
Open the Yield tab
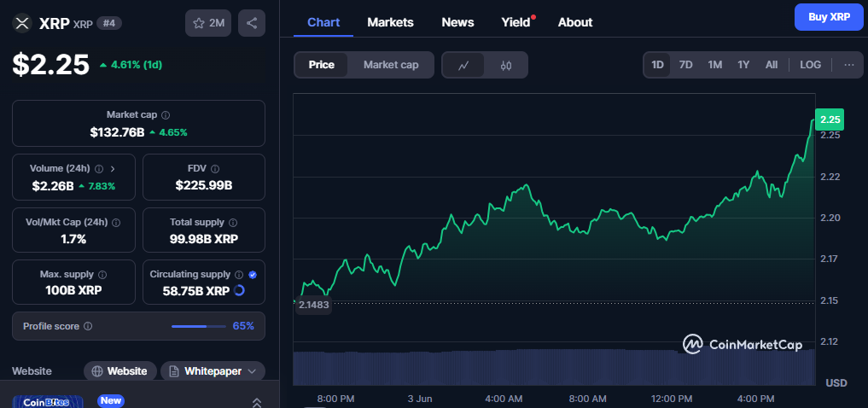(516, 23)
